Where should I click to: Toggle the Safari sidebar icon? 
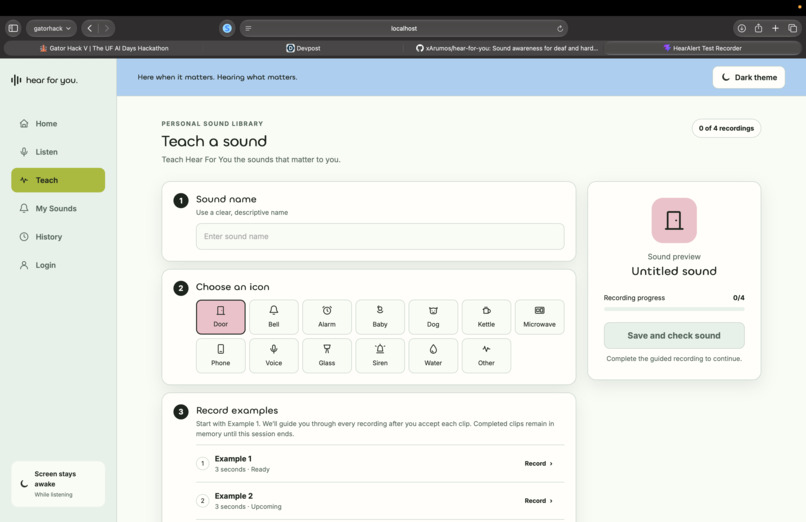(13, 28)
